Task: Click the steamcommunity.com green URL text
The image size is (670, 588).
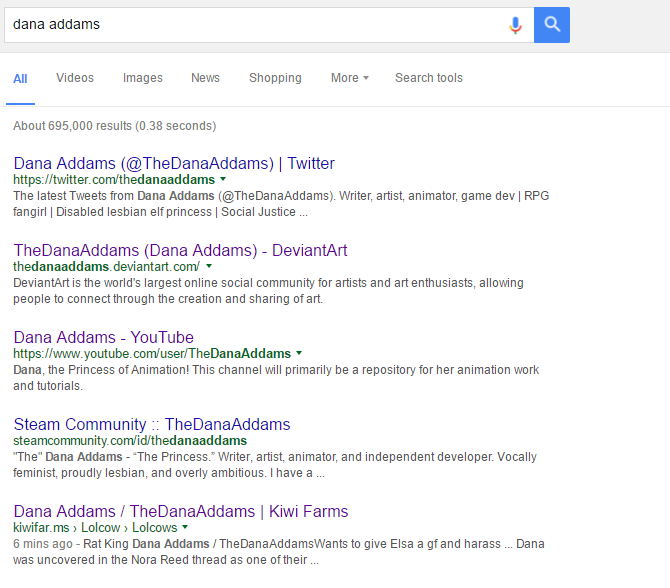Action: click(130, 441)
